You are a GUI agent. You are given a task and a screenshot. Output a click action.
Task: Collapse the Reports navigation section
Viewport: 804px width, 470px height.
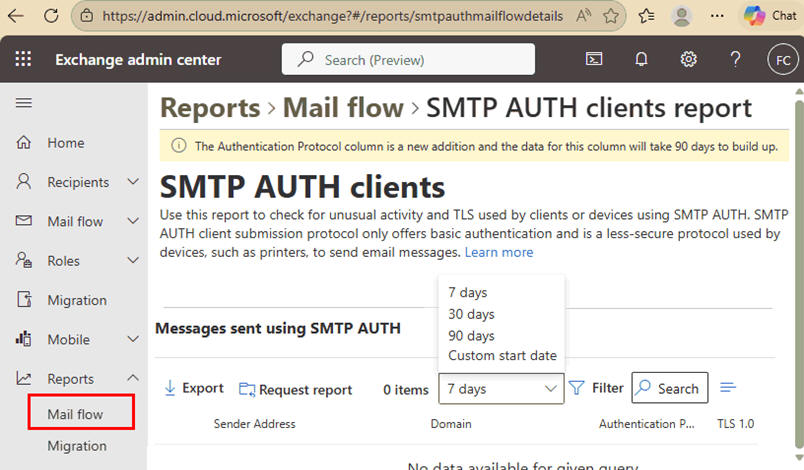click(x=132, y=379)
